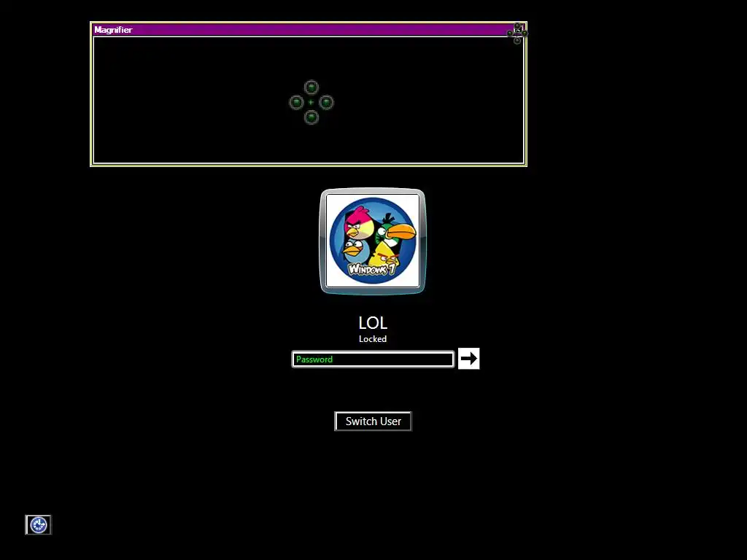
Task: Click the Ease of Access button
Action: 38,525
